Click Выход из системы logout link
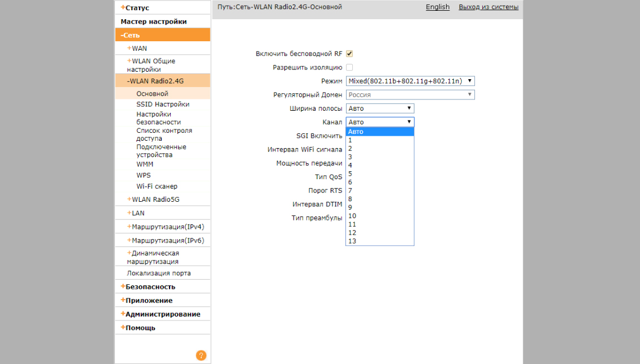This screenshot has width=640, height=364. pos(488,7)
